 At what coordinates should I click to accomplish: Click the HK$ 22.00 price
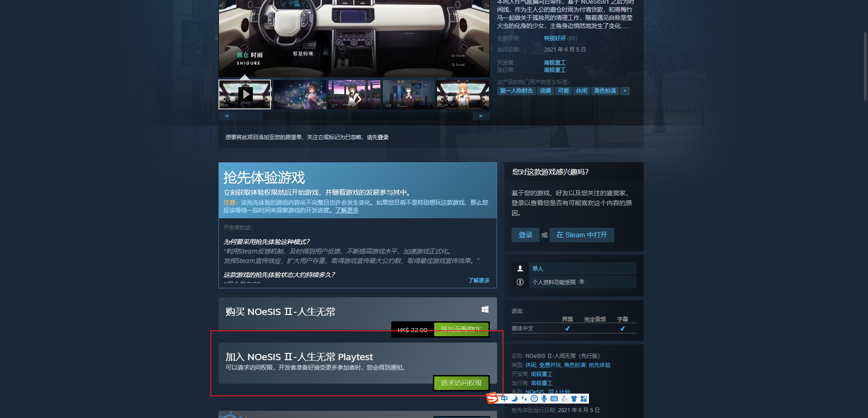tap(413, 330)
